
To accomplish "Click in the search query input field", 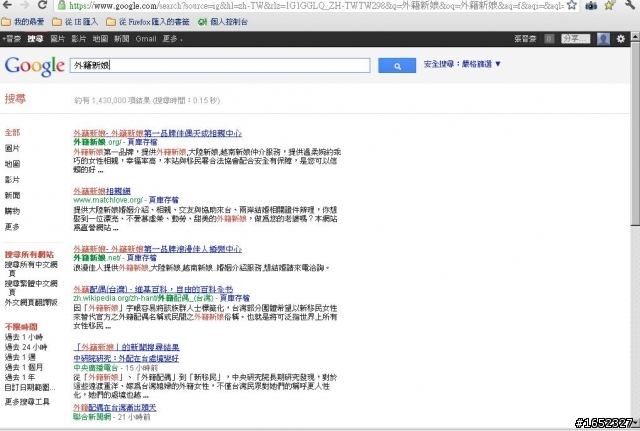I will 220,65.
